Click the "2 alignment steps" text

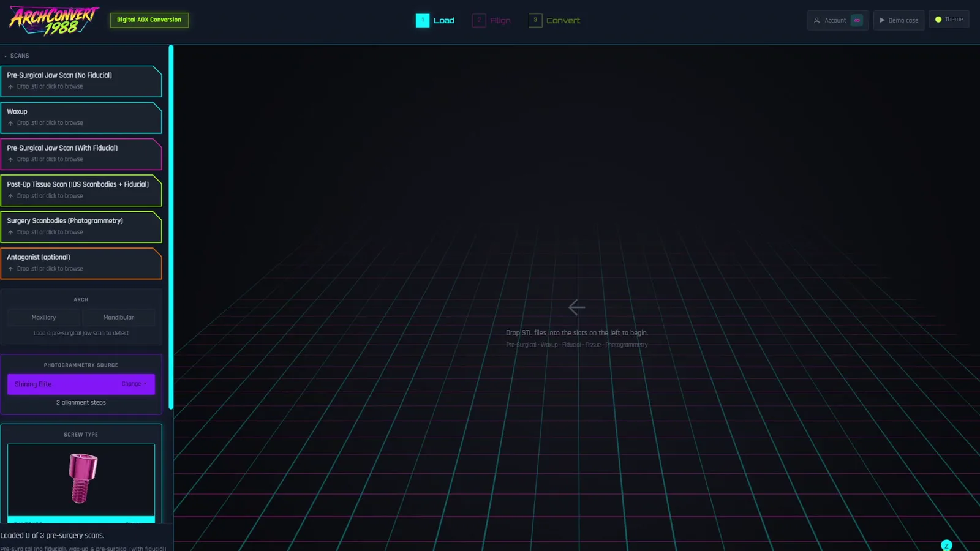[81, 403]
